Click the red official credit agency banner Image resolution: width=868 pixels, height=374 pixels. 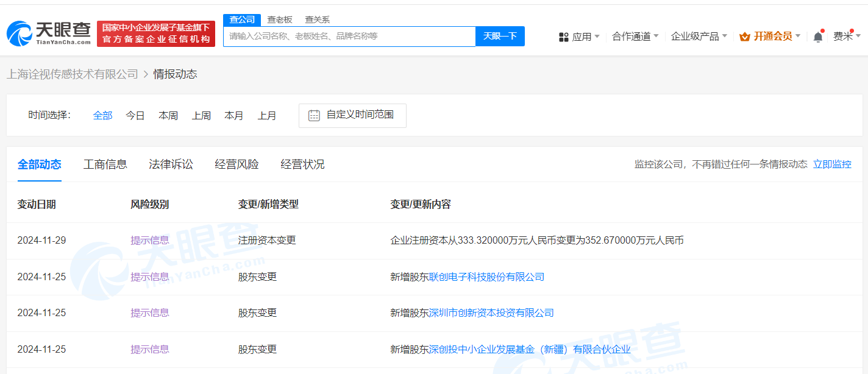[156, 34]
